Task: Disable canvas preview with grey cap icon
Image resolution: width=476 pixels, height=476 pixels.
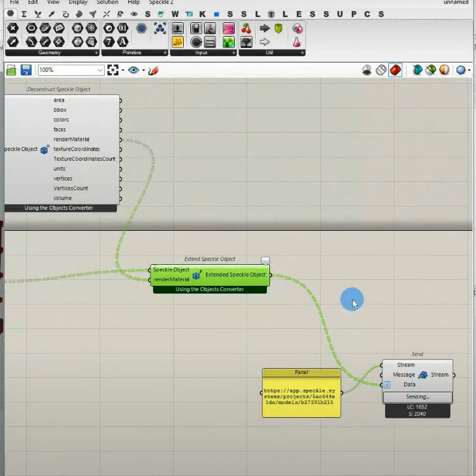Action: [367, 70]
